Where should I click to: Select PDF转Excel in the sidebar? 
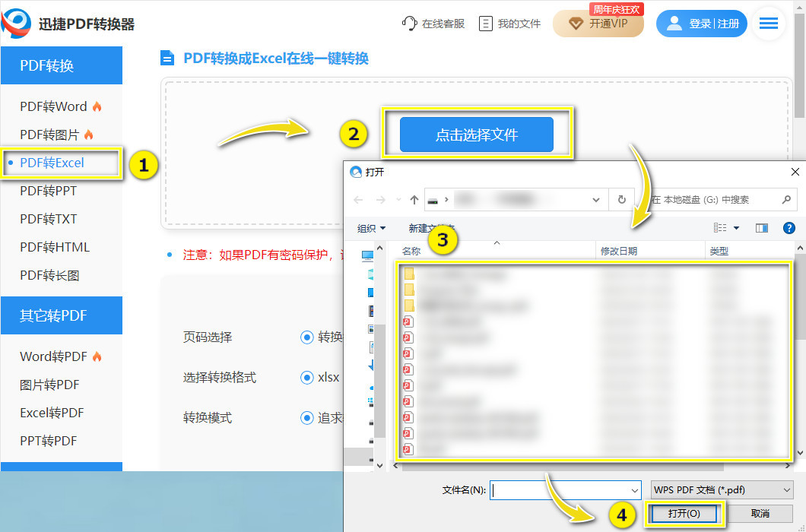[x=52, y=163]
